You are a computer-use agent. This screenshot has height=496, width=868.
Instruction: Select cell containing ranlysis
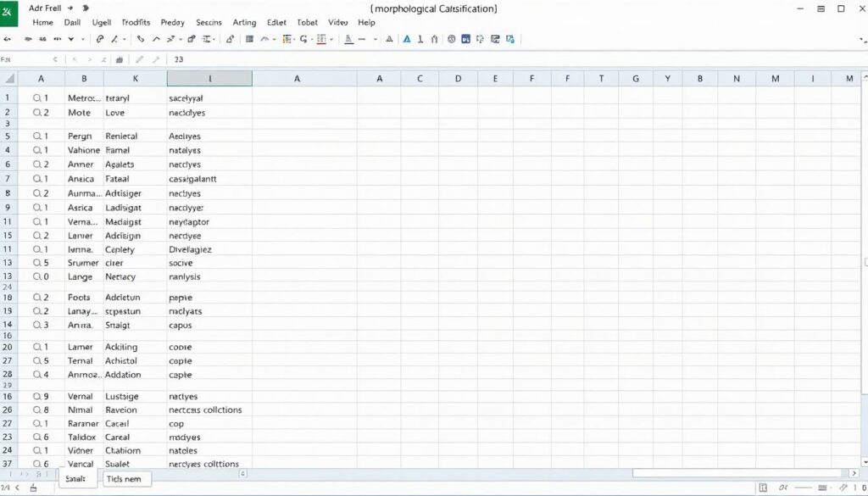pos(209,276)
